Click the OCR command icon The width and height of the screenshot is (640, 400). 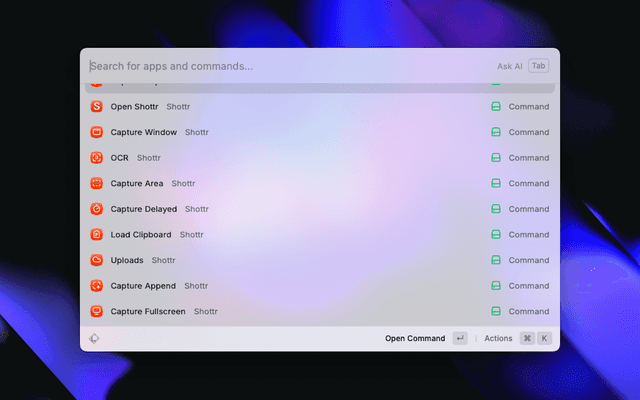click(x=97, y=158)
